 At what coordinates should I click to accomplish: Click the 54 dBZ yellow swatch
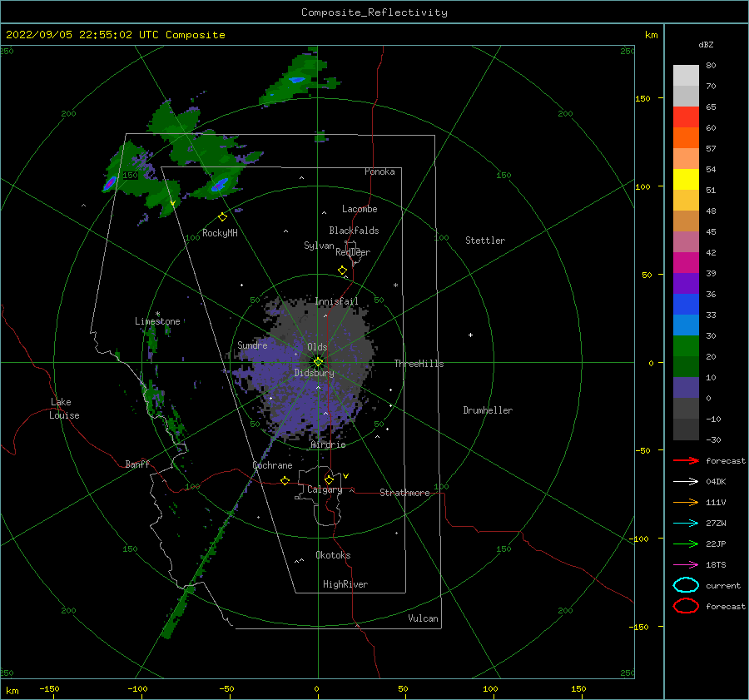click(686, 179)
